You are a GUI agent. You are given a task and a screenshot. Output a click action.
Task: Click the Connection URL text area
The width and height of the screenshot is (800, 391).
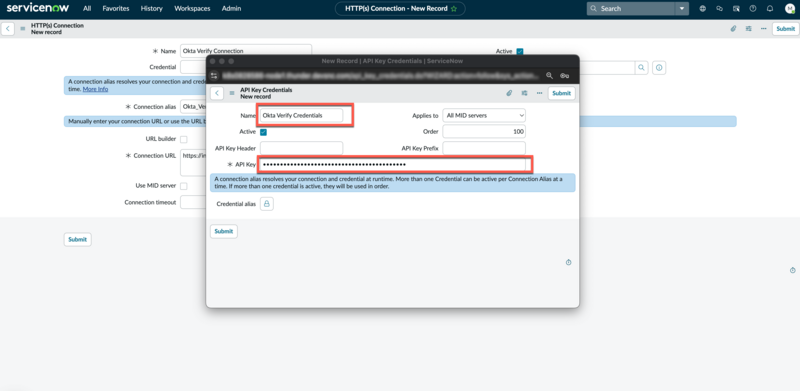pos(193,163)
